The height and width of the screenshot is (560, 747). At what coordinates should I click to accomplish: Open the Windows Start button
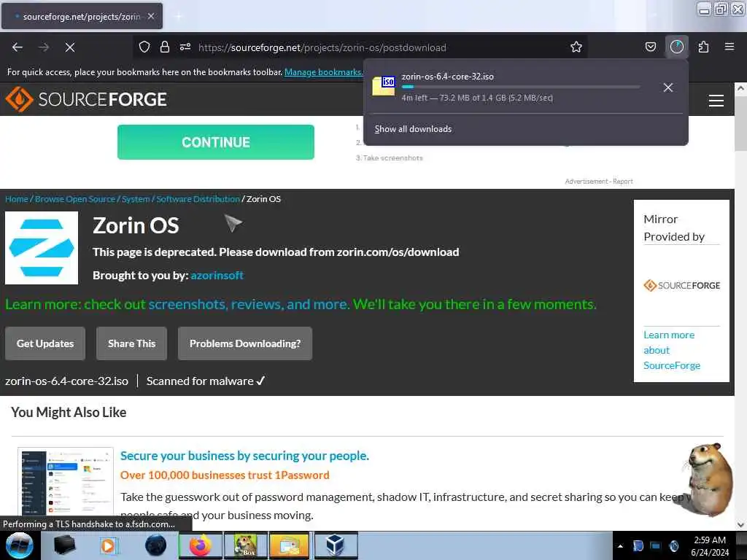(20, 545)
